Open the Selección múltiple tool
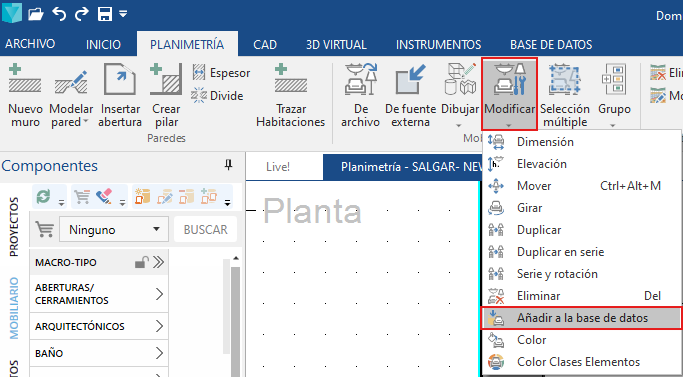This screenshot has height=377, width=683. coord(565,95)
